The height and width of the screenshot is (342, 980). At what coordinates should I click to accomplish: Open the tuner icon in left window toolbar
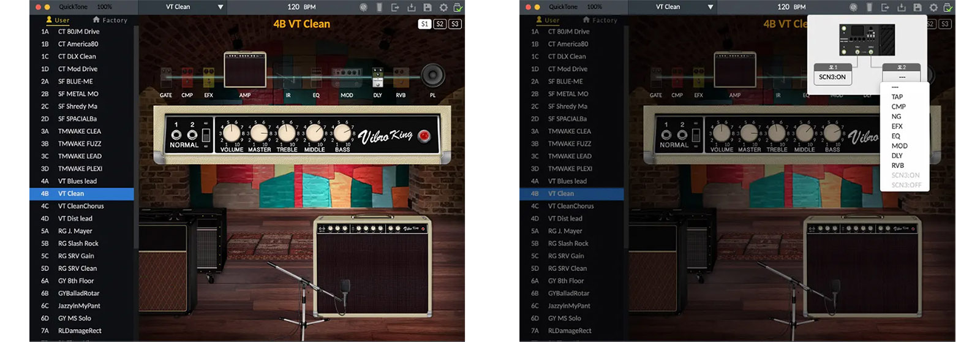(x=363, y=7)
